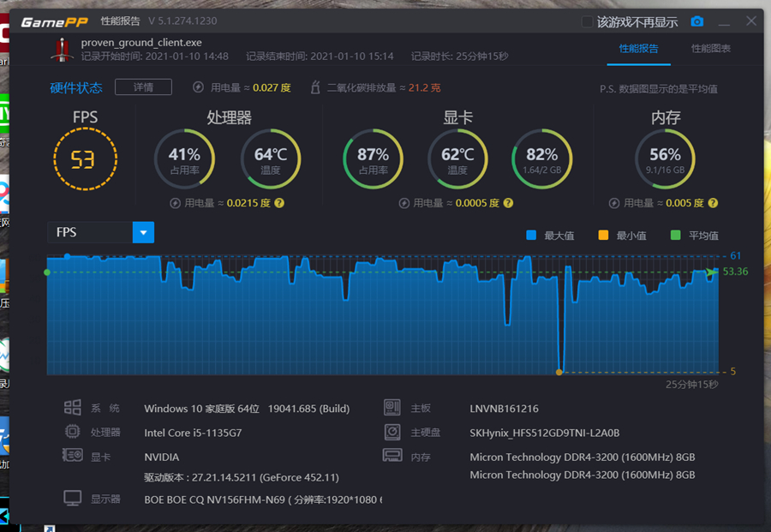Take a screenshot with the camera icon
This screenshot has height=532, width=771.
click(696, 21)
